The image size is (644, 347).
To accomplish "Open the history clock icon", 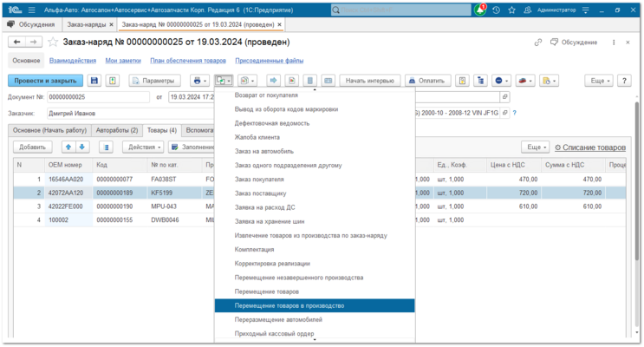I will pos(496,10).
